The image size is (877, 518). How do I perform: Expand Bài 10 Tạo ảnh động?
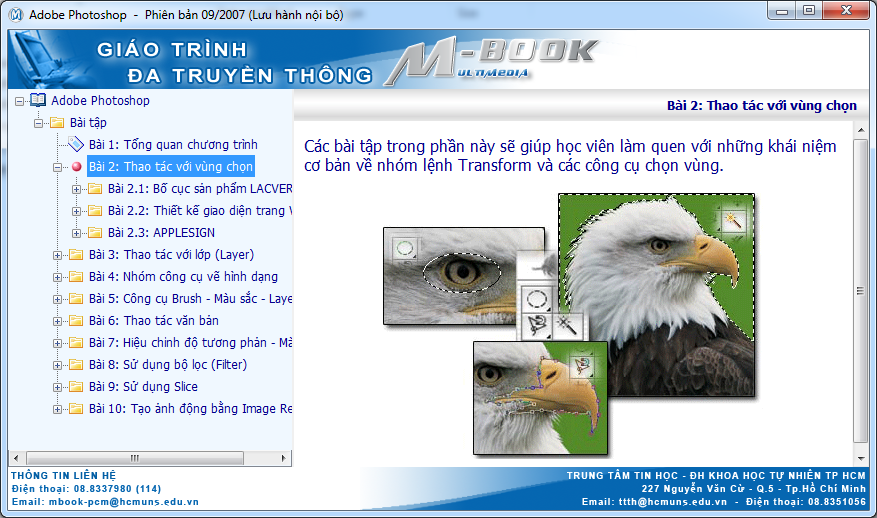click(57, 409)
